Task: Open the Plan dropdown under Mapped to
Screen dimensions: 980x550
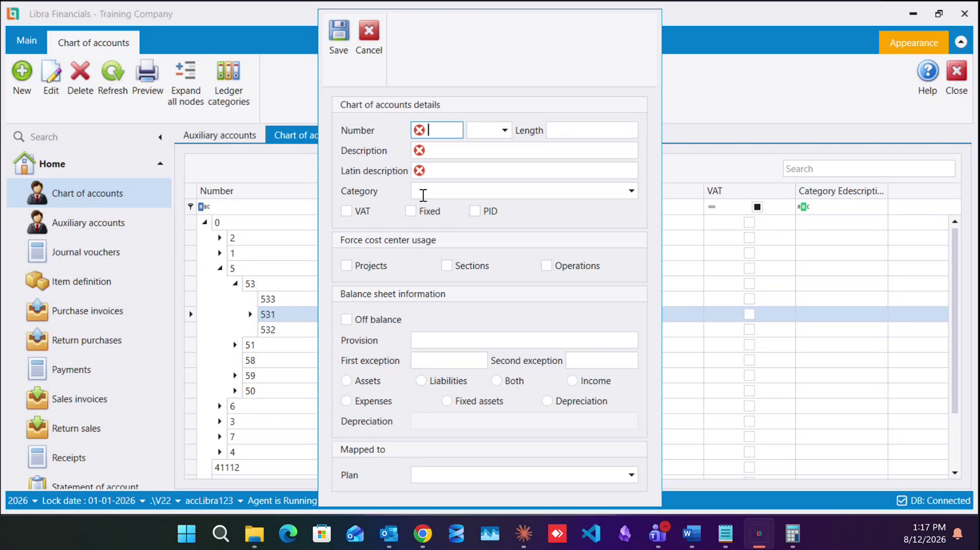Action: coord(632,475)
